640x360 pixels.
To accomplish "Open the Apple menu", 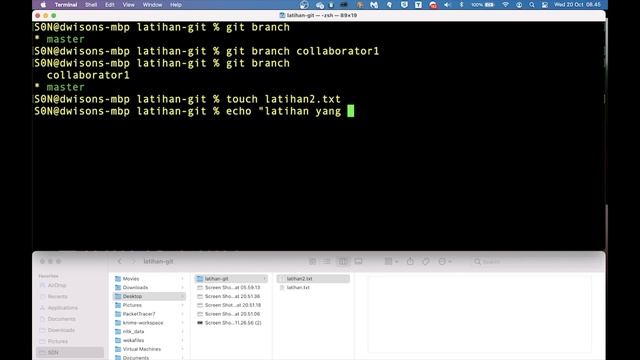I will coord(43,5).
